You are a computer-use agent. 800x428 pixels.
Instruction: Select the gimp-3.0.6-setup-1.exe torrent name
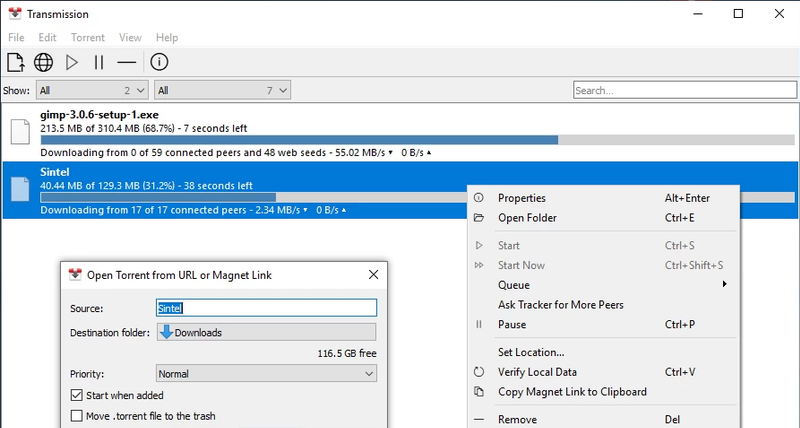pos(99,114)
